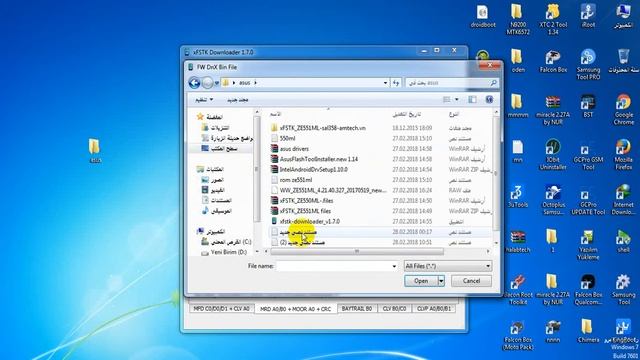Select Desktop in favorites pane
Viewport: 640px width, 360px height.
pyautogui.click(x=220, y=149)
